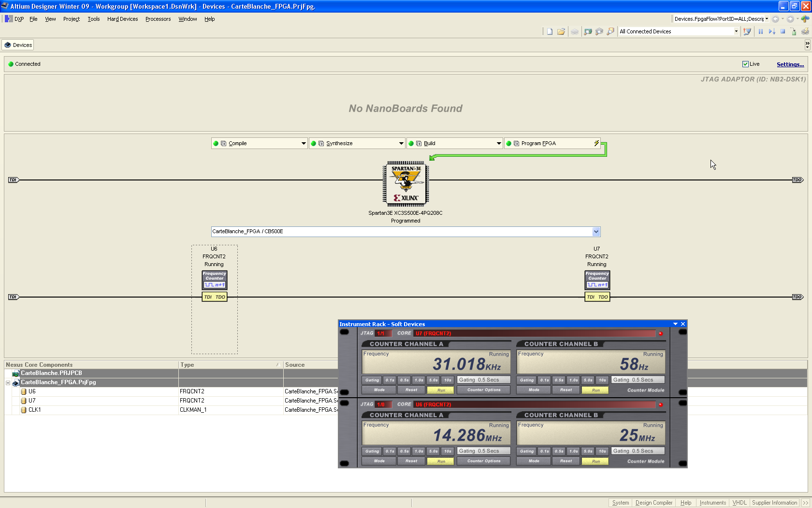
Task: Open the Design Compiler status bar panel
Action: click(x=653, y=503)
